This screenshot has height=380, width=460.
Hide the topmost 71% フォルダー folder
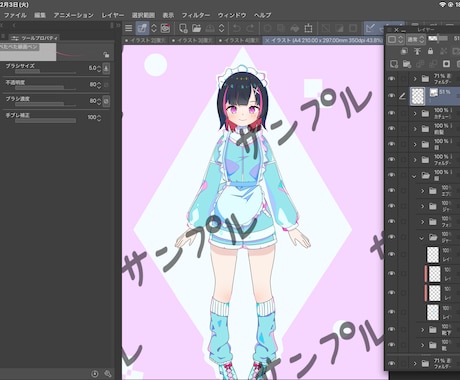pos(392,79)
